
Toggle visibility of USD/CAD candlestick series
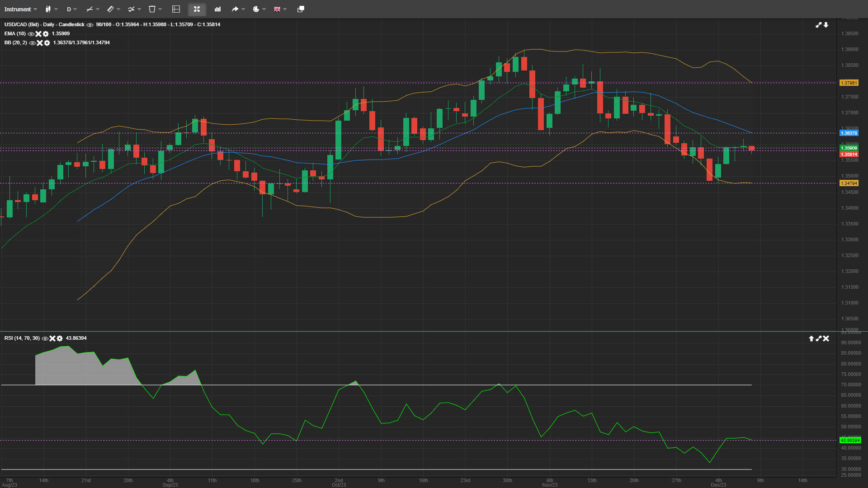pyautogui.click(x=90, y=25)
